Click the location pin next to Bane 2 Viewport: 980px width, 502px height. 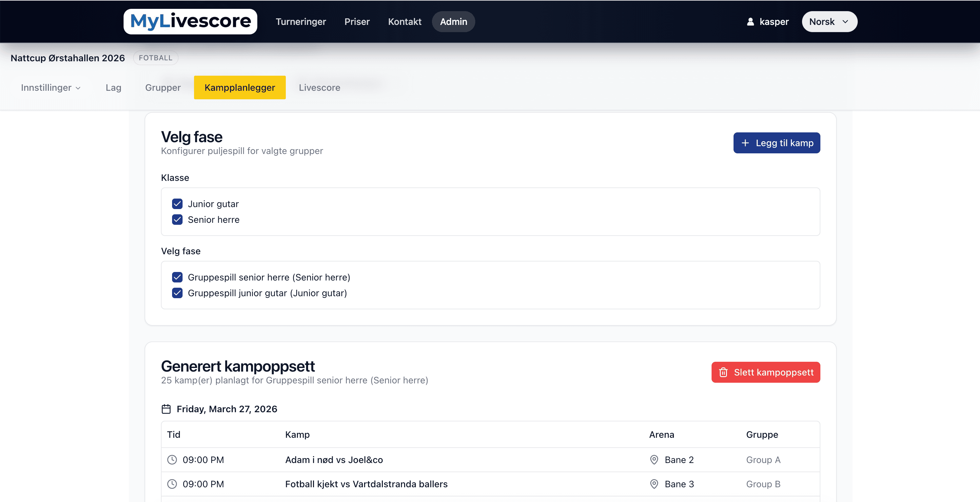(654, 460)
